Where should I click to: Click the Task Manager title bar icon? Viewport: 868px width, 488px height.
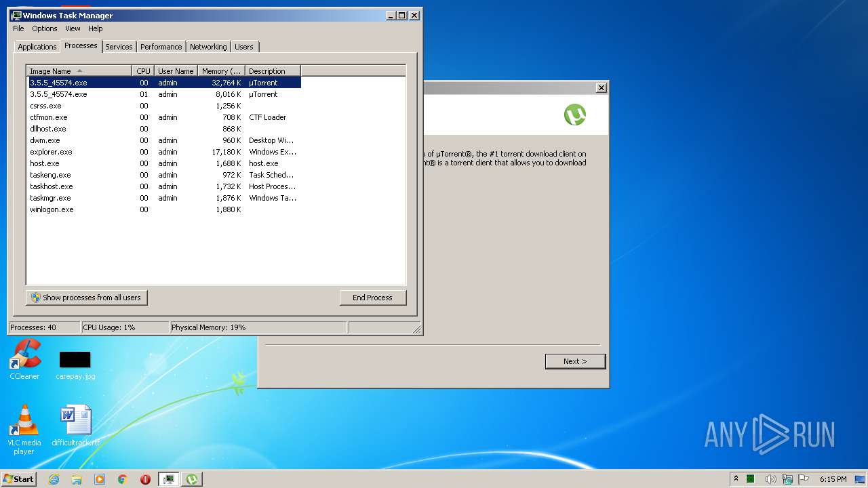point(16,15)
